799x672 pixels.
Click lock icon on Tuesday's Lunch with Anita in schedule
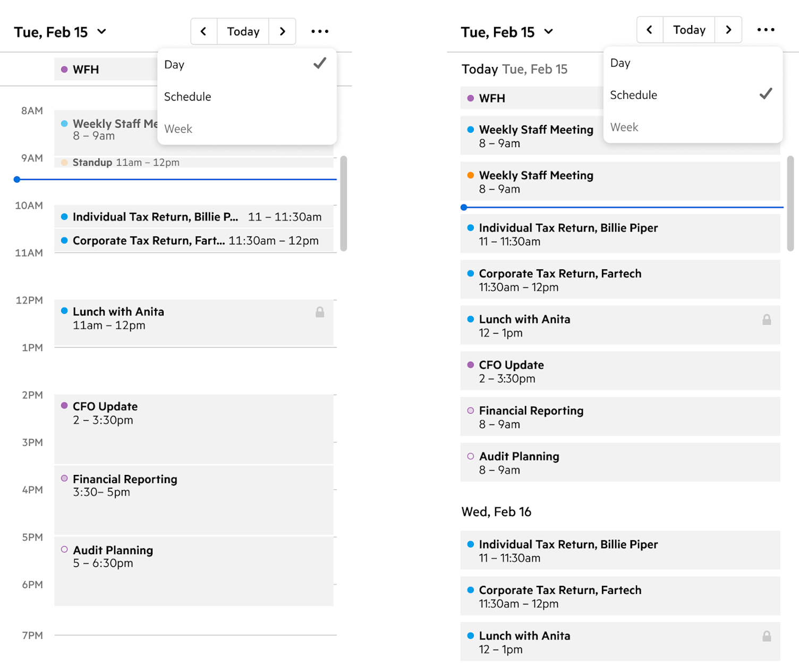click(x=767, y=319)
